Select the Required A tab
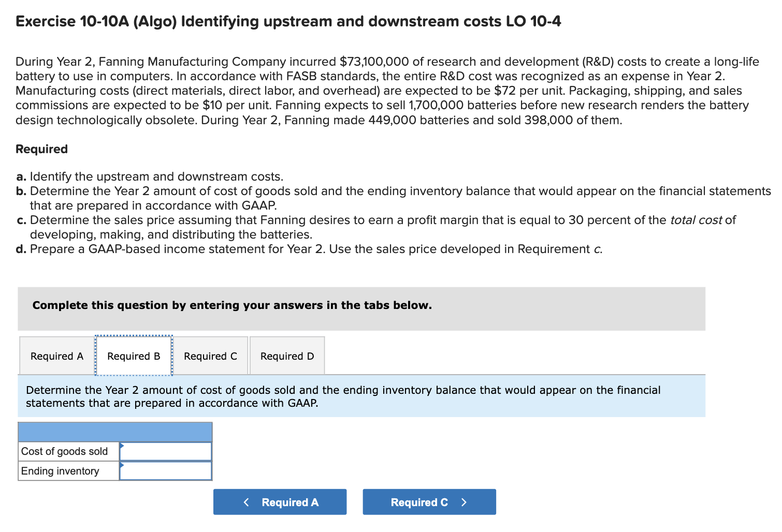Viewport: 782px width, 532px height. [x=56, y=356]
